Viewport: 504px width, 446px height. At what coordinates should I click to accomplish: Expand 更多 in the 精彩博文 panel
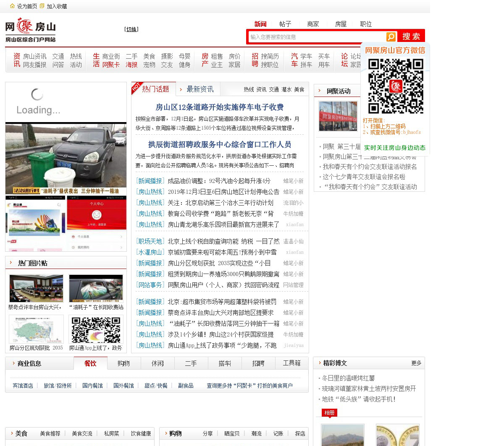[x=416, y=363]
